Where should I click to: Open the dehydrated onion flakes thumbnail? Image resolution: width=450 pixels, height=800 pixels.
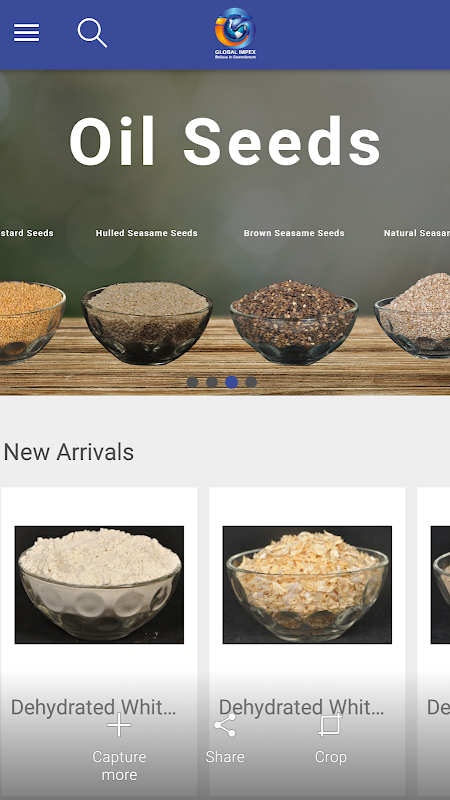pyautogui.click(x=307, y=585)
